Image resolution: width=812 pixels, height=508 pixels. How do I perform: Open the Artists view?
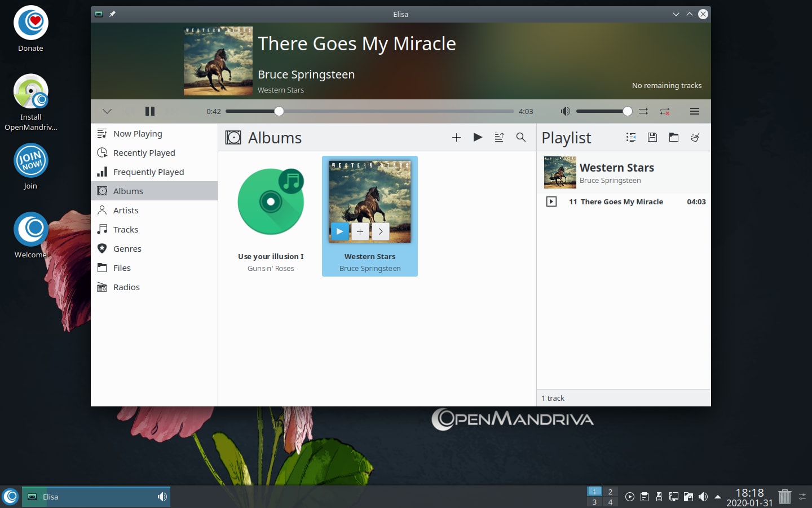pyautogui.click(x=126, y=211)
